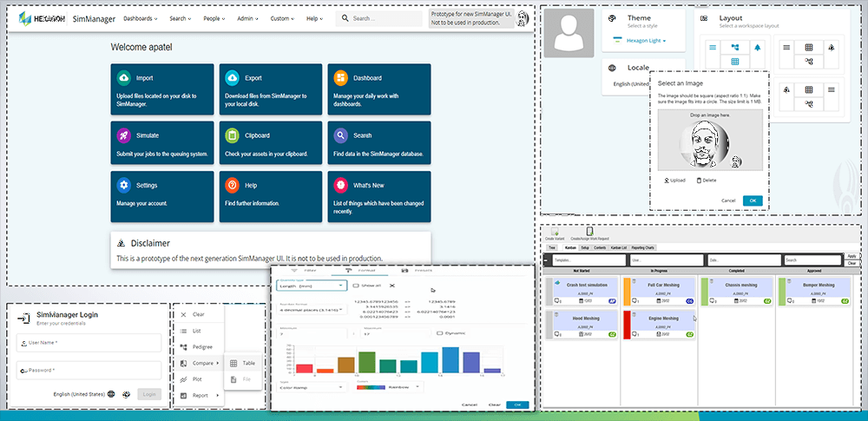Click the grey profile picture placeholder
This screenshot has width=868, height=421.
[x=569, y=33]
